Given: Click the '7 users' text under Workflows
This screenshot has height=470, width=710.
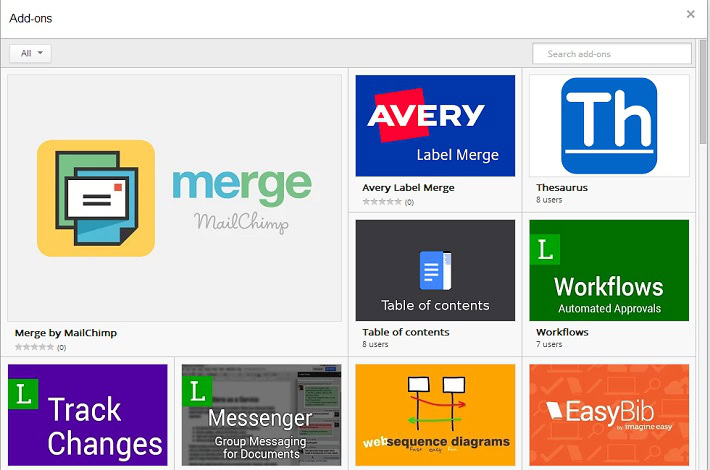Looking at the screenshot, I should click(x=549, y=344).
